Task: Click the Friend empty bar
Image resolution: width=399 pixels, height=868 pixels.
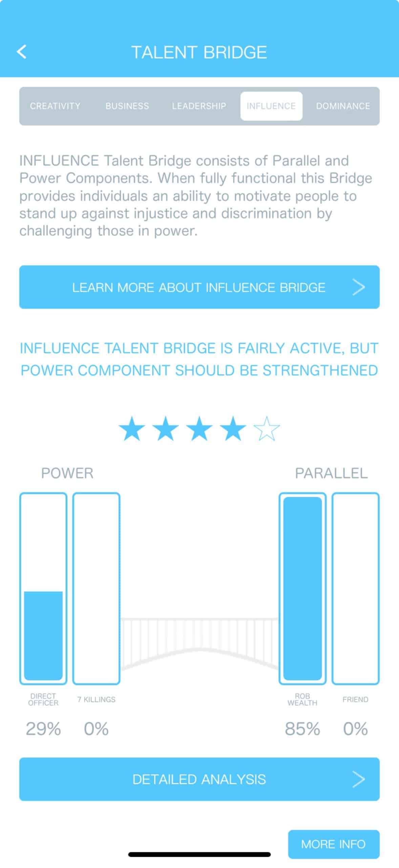Action: point(355,588)
